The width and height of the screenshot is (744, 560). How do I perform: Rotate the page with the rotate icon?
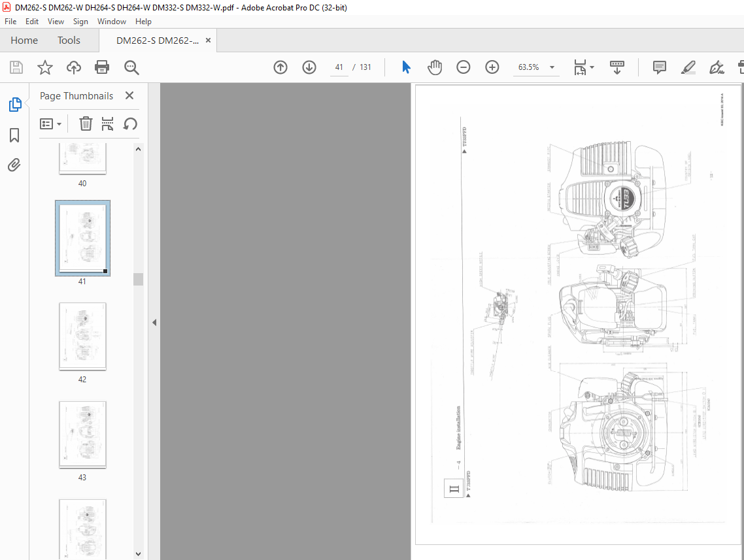tap(130, 124)
